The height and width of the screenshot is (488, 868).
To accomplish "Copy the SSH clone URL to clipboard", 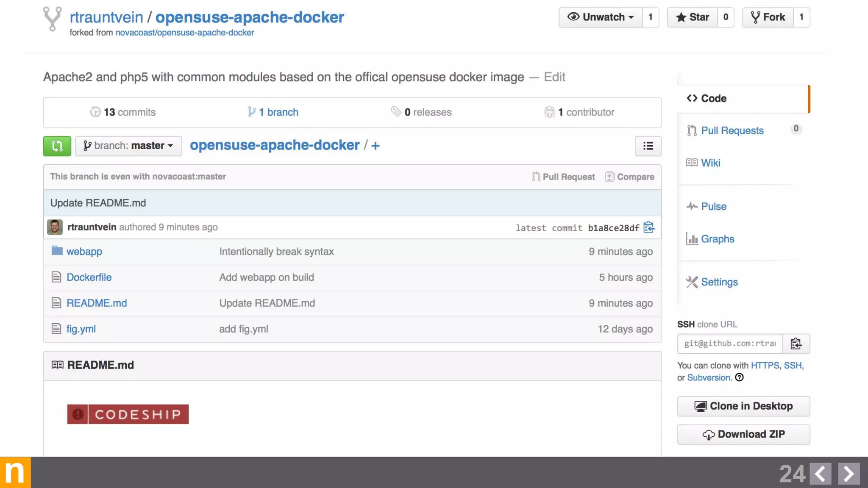I will click(x=796, y=344).
